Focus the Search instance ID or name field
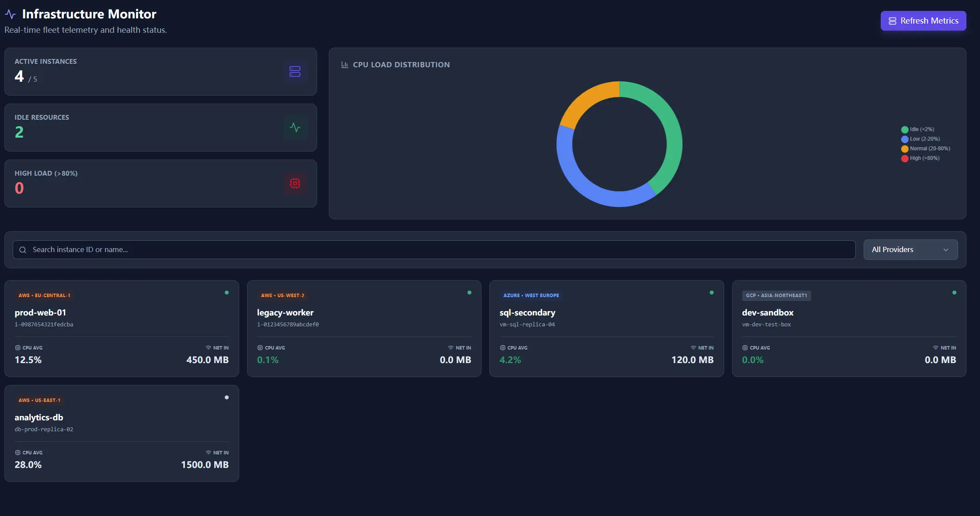Screen dimensions: 980x516 click(x=434, y=249)
